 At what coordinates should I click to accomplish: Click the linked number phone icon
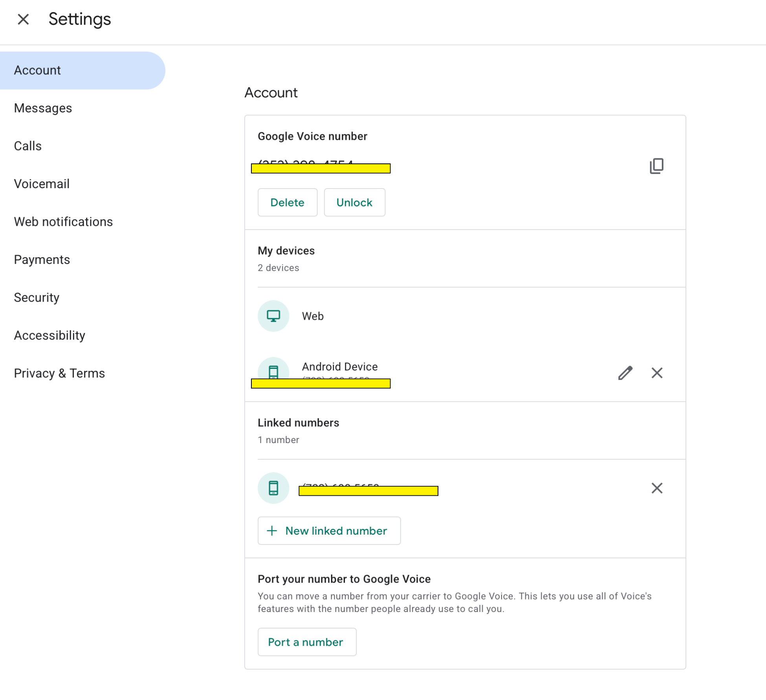coord(273,487)
